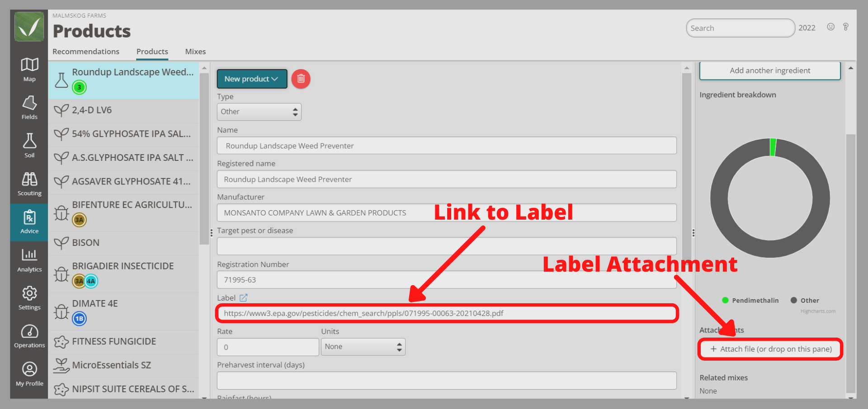Viewport: 868px width, 409px height.
Task: Click the green Pendimethalin donut slice
Action: (x=773, y=147)
